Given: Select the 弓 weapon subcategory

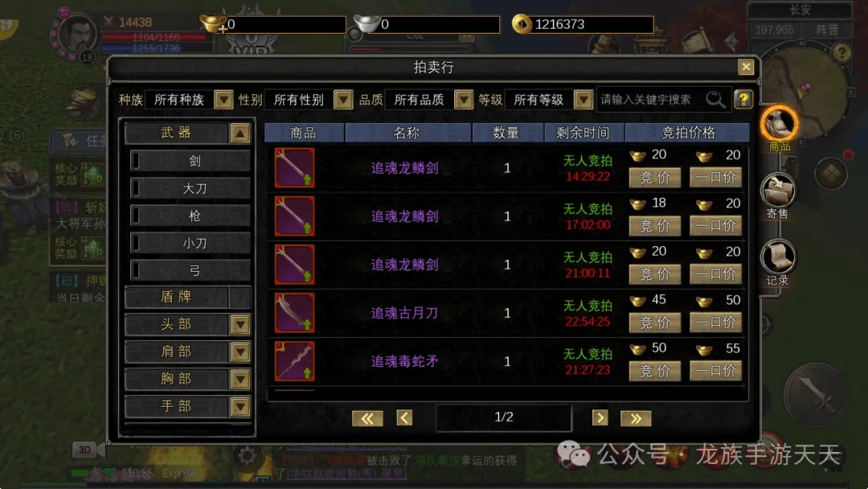Looking at the screenshot, I should (x=191, y=270).
